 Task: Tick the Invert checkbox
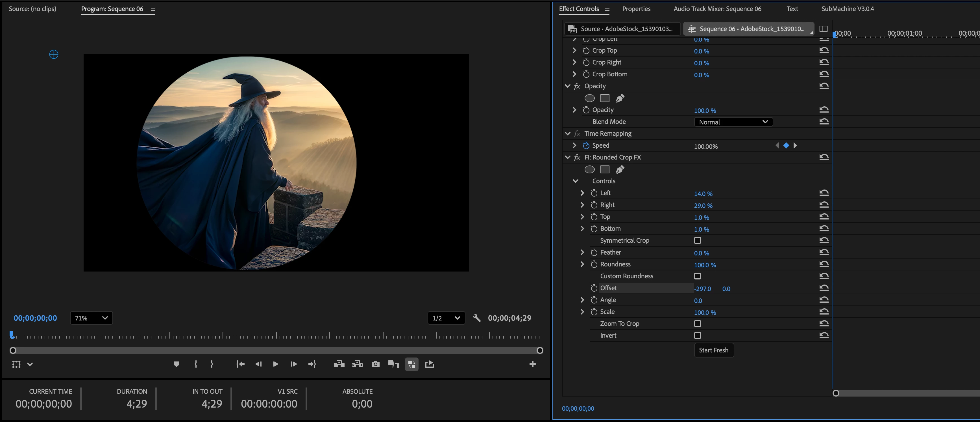[697, 335]
